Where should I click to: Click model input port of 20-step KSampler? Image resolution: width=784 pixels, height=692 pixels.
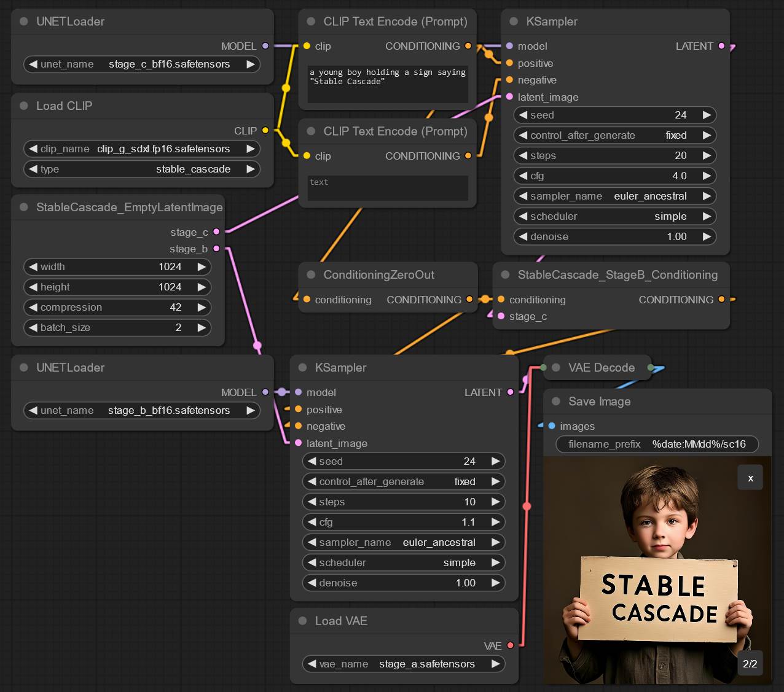point(509,46)
